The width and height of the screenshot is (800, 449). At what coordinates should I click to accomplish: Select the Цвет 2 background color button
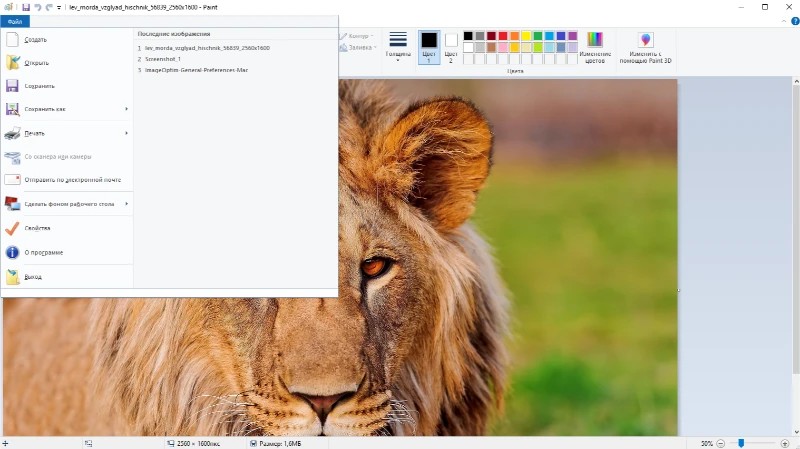[x=451, y=46]
